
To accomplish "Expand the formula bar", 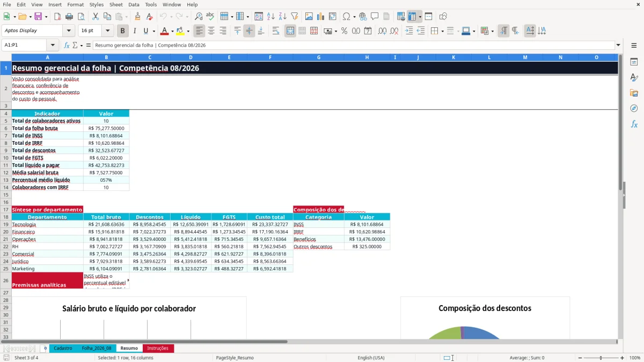I will [x=618, y=45].
